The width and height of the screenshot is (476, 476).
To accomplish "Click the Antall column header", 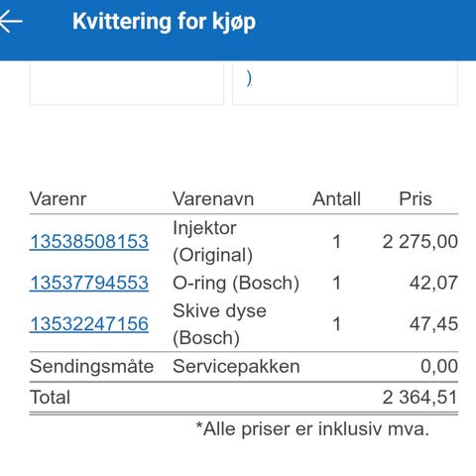I will click(336, 199).
